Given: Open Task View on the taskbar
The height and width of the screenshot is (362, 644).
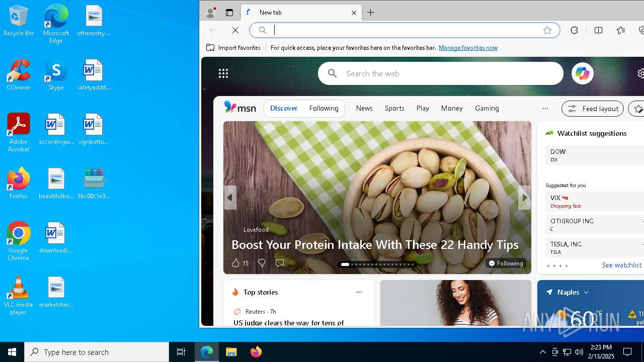Looking at the screenshot, I should [181, 352].
